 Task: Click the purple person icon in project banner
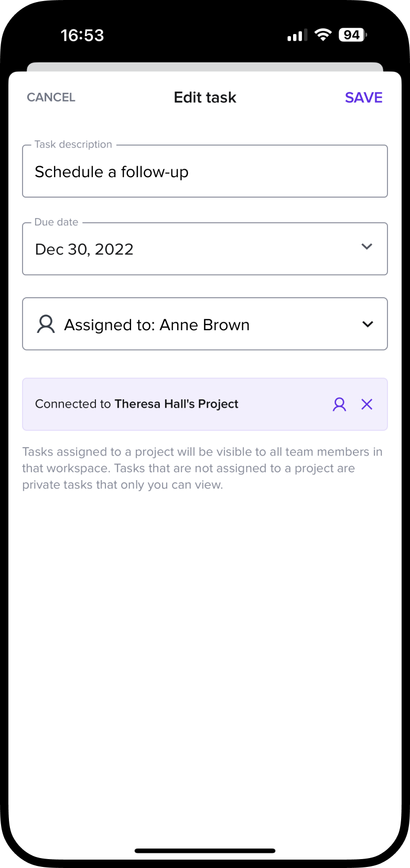(x=339, y=404)
